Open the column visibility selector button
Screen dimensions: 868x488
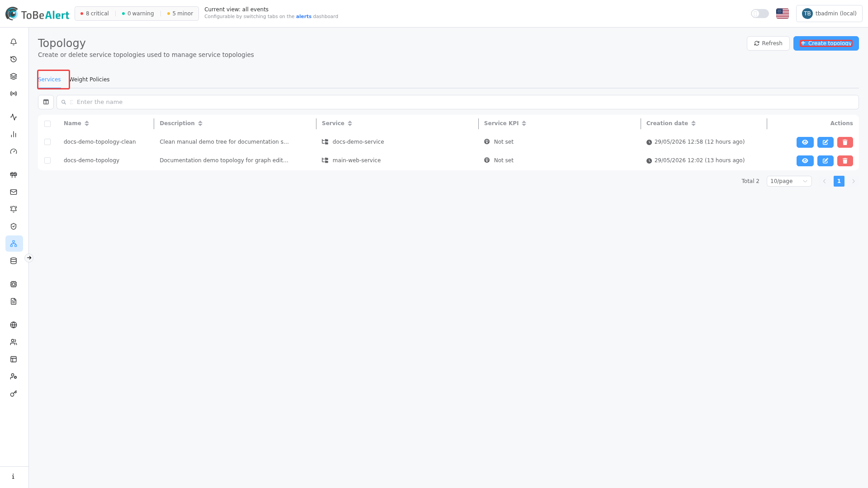[46, 102]
